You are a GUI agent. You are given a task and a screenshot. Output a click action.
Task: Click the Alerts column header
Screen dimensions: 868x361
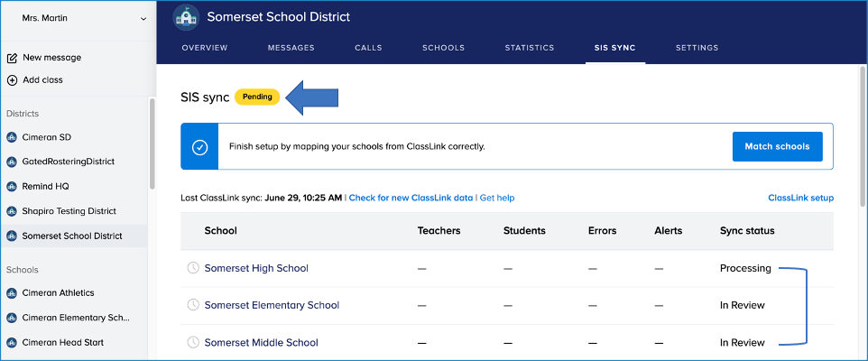click(669, 231)
